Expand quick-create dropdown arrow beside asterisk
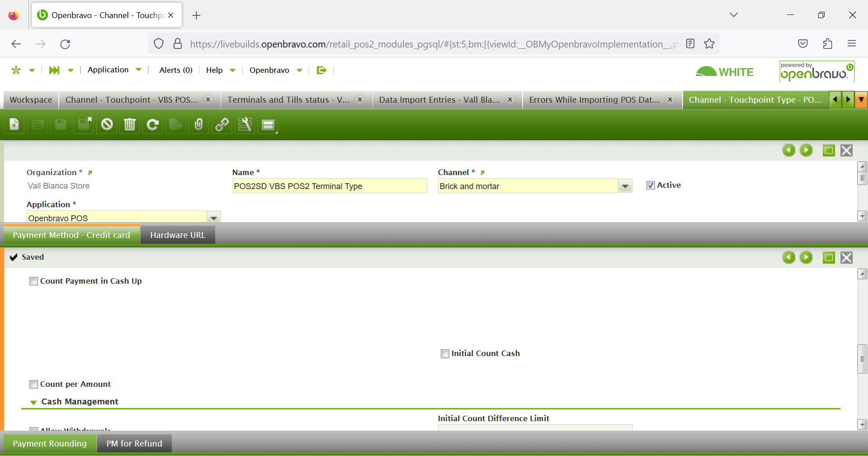The width and height of the screenshot is (868, 456). [x=32, y=70]
